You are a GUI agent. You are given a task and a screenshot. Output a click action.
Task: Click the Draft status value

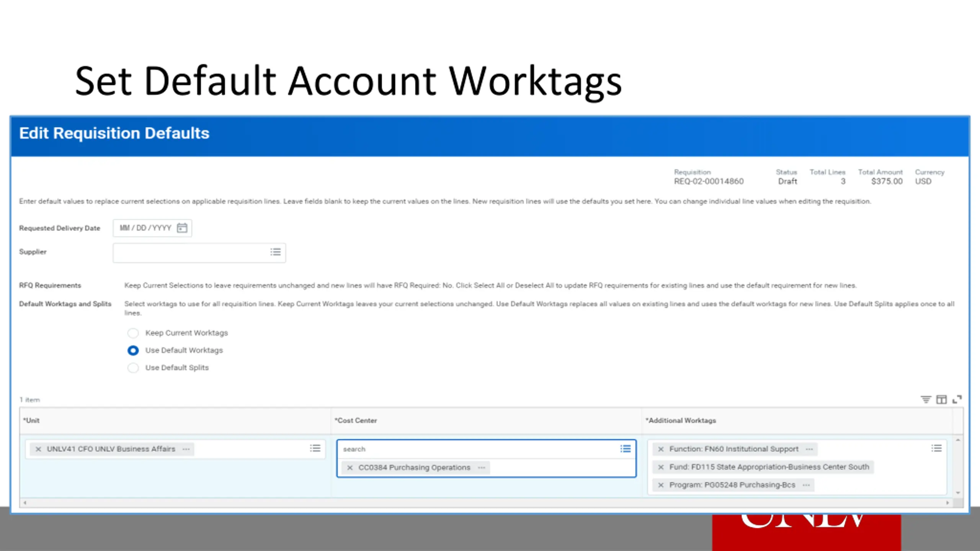[787, 181]
